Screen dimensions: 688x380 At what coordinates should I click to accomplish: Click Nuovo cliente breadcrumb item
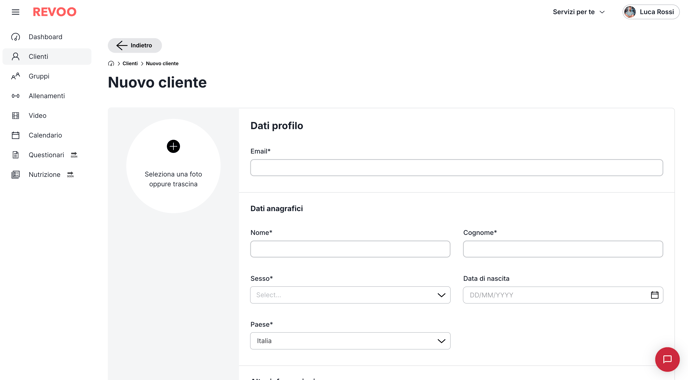click(x=162, y=64)
